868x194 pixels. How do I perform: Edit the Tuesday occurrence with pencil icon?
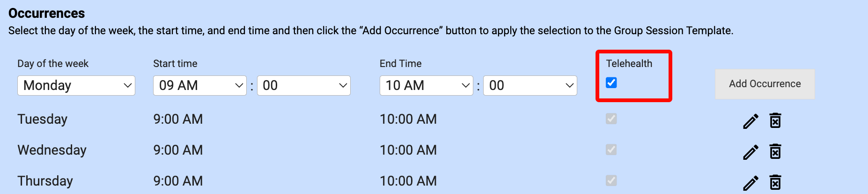pos(750,121)
